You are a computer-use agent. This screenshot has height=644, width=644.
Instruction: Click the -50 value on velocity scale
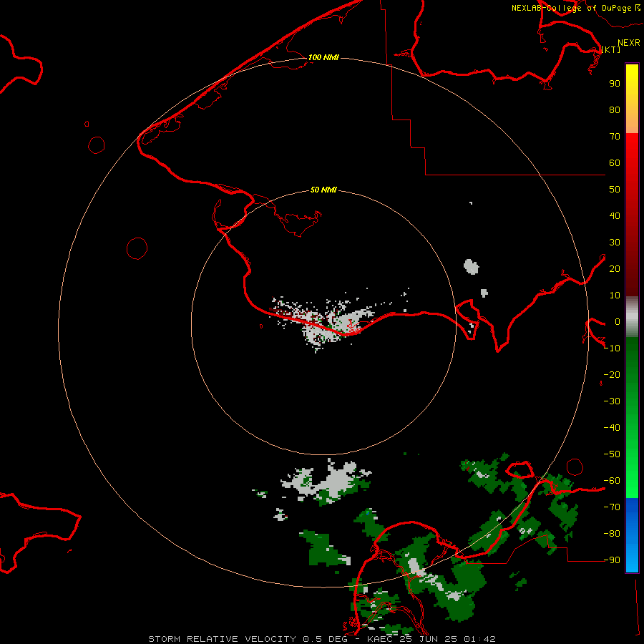[612, 454]
